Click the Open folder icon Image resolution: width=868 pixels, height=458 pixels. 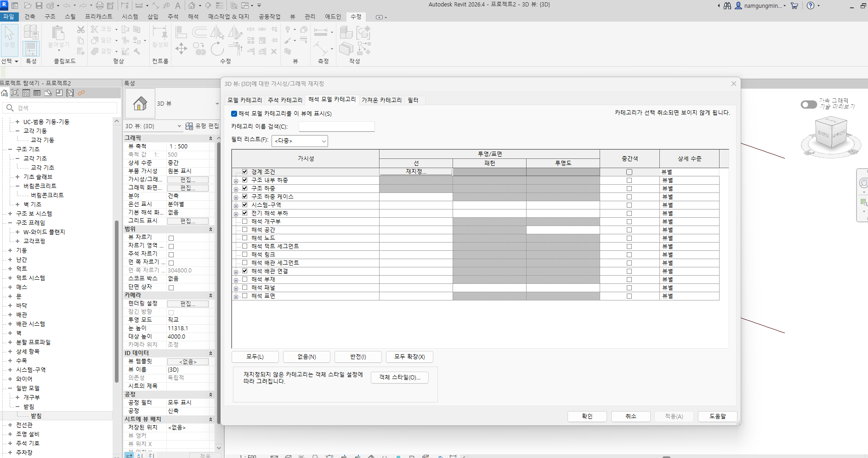click(x=28, y=6)
